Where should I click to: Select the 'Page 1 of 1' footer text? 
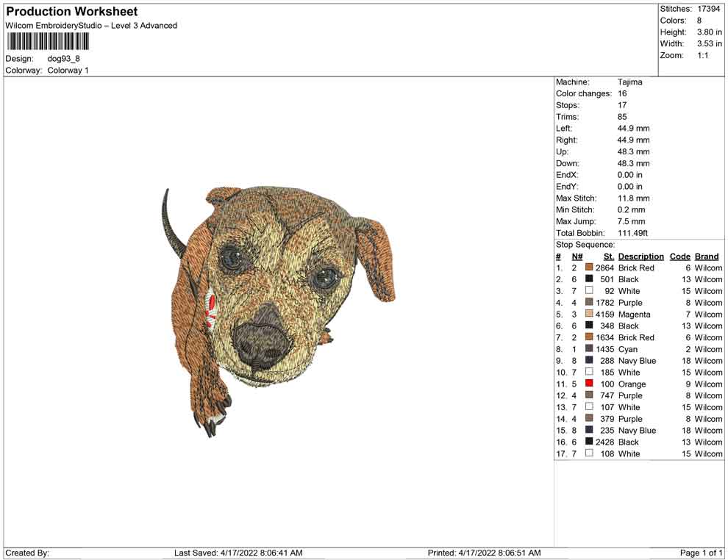coord(701,553)
